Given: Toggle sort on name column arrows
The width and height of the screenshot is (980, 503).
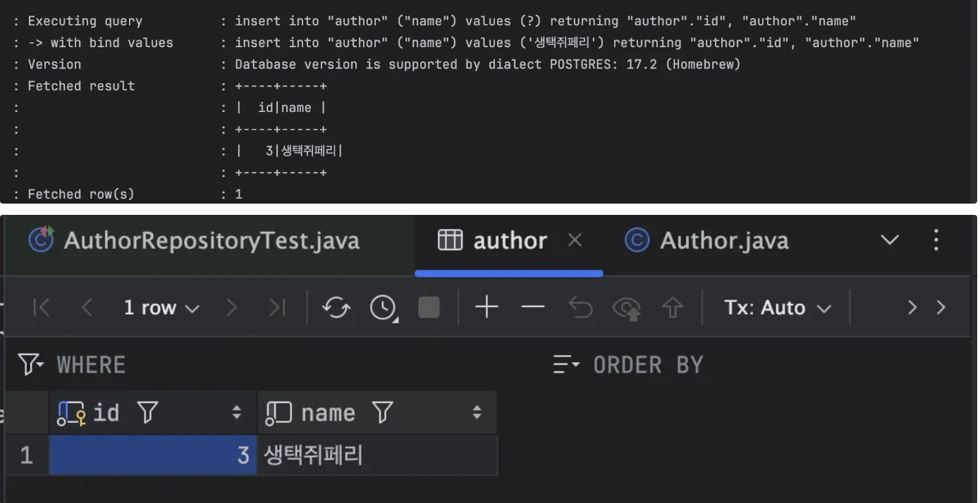Looking at the screenshot, I should point(477,413).
